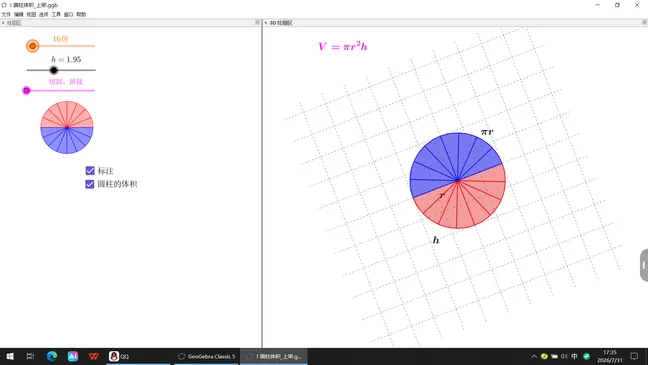Click the h label below the circle
Screen dimensions: 648x365
[x=436, y=240]
